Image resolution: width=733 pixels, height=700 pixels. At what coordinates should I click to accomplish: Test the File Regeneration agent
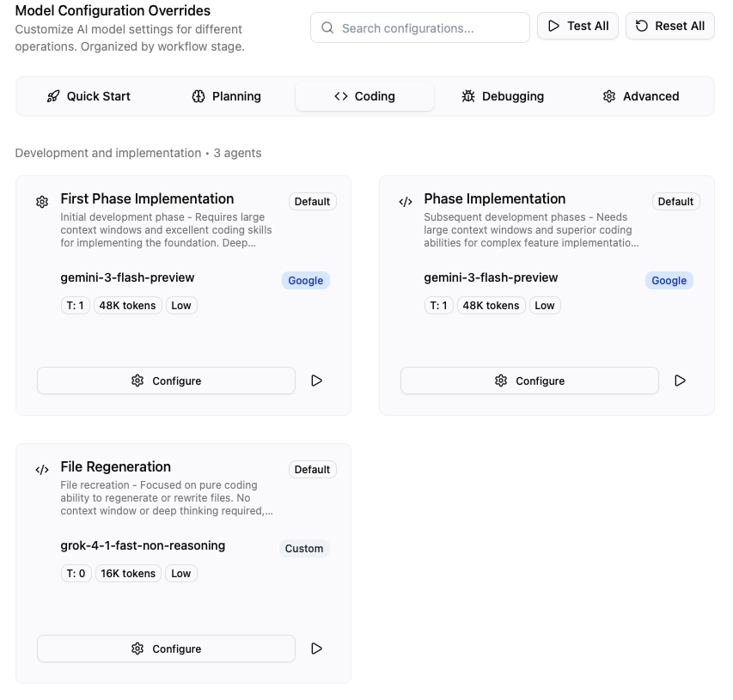pyautogui.click(x=317, y=648)
